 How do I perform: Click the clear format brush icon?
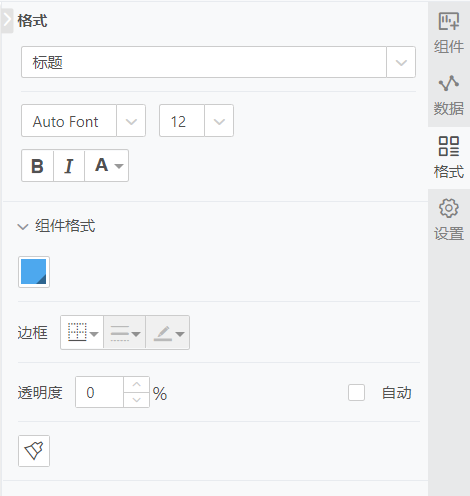click(x=34, y=451)
